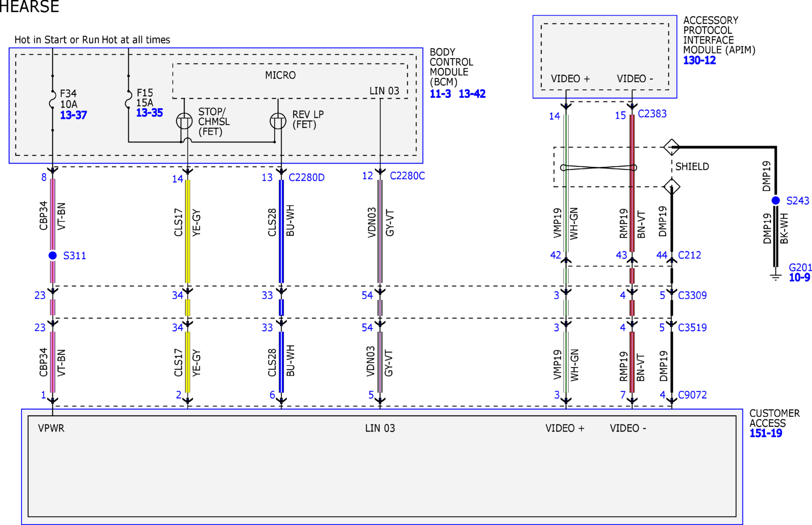Open the 130-12 APIM page reference

point(700,60)
